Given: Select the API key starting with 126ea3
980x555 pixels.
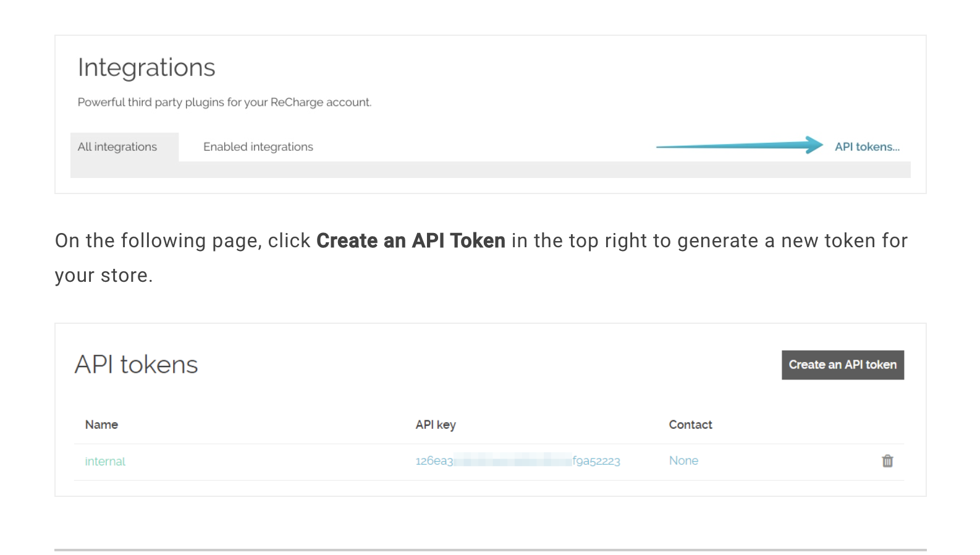Looking at the screenshot, I should [x=518, y=461].
